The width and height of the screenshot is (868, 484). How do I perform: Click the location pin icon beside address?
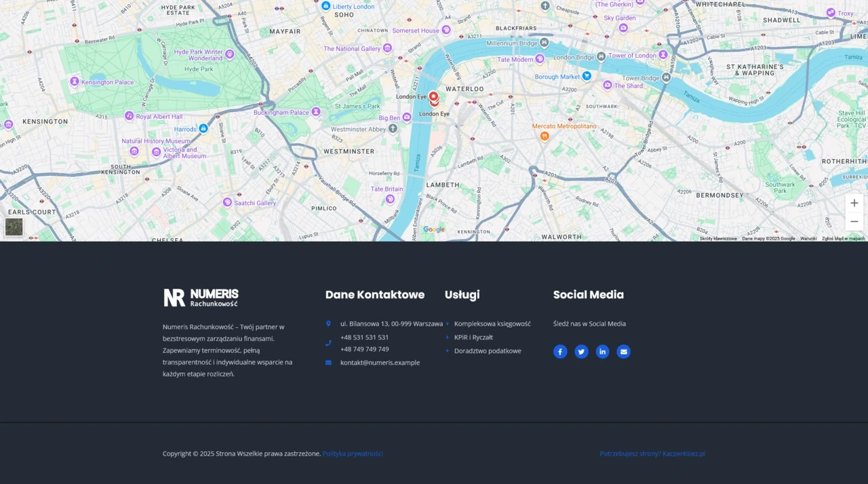(x=328, y=324)
